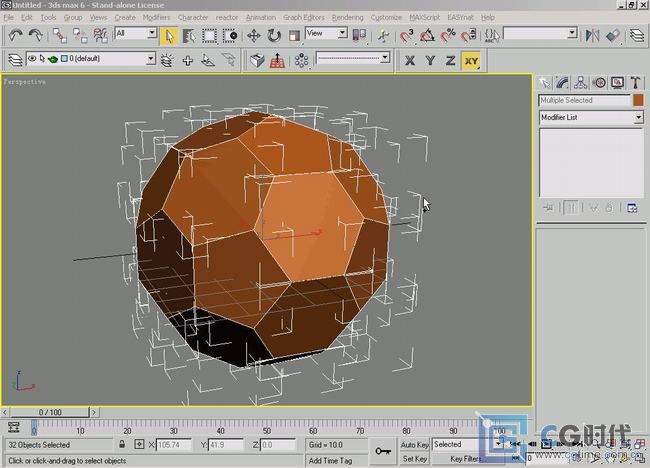Viewport: 650px width, 468px height.
Task: Click the Unlink Selection tool
Action: click(80, 35)
